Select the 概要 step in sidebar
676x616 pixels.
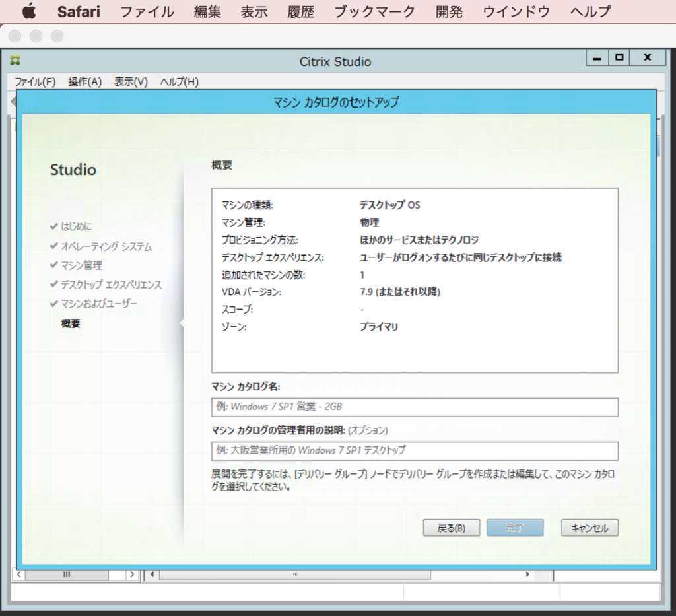pyautogui.click(x=71, y=324)
